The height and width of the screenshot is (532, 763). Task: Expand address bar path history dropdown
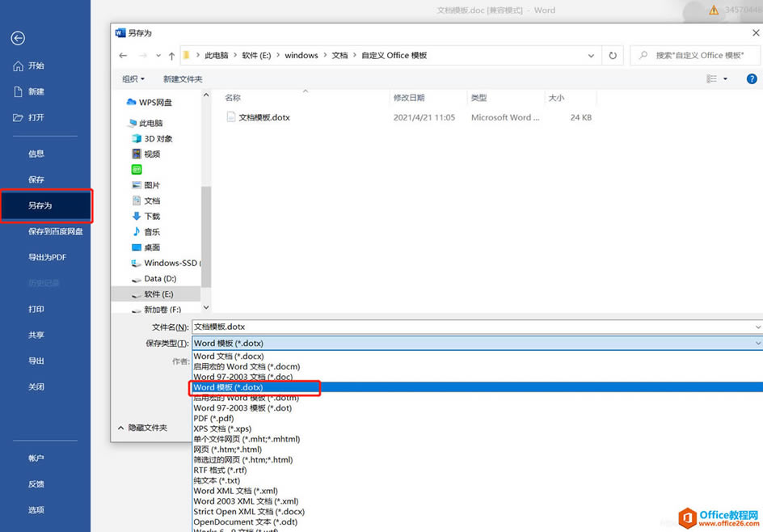pos(592,56)
